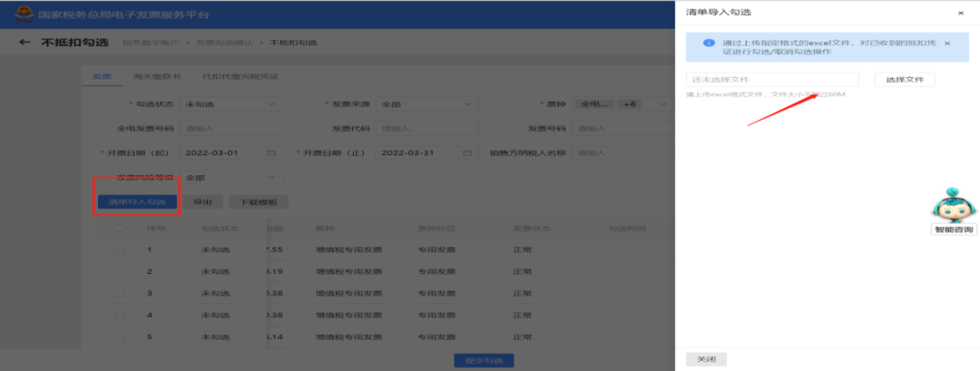
Task: Click the 关闭 button in the drawer
Action: (706, 359)
